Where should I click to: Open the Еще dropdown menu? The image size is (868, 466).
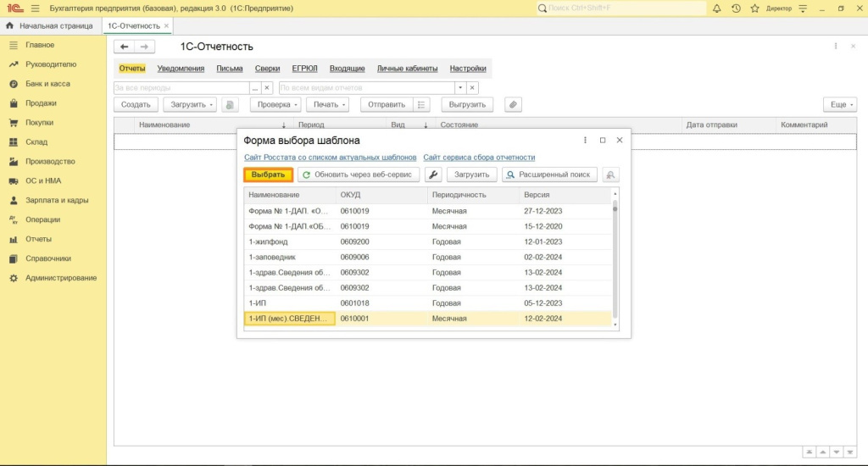tap(839, 104)
